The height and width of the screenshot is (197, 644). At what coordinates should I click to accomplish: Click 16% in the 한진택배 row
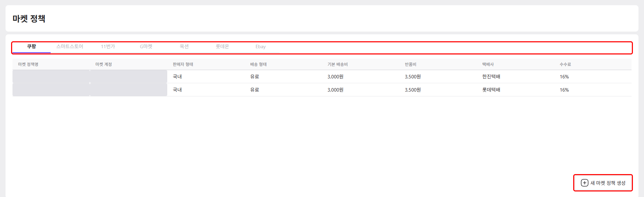pyautogui.click(x=564, y=77)
